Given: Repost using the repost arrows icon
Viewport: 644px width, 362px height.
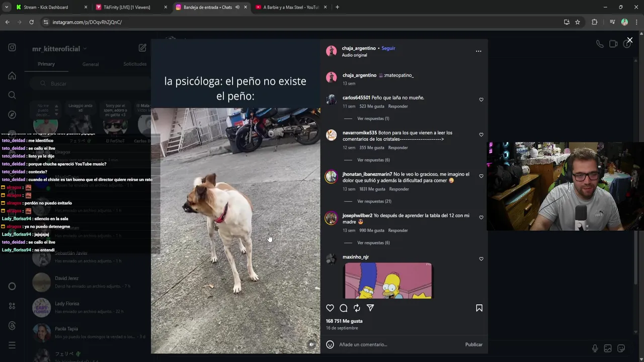Looking at the screenshot, I should click(x=357, y=308).
